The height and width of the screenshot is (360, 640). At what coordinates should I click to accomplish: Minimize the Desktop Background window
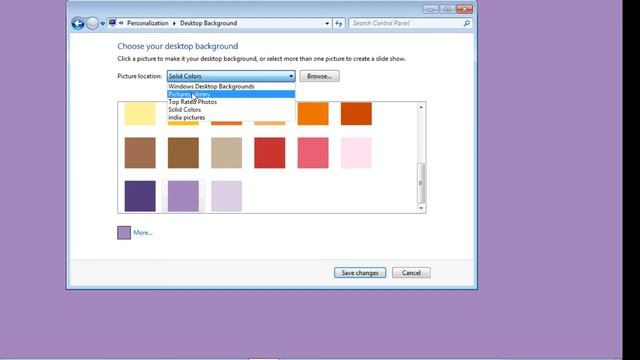click(x=430, y=9)
